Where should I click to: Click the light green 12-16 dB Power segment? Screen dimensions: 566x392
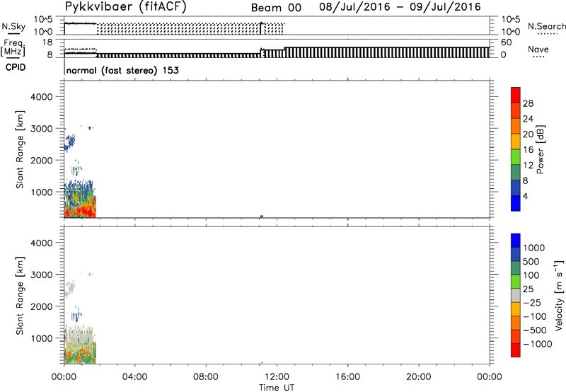516,157
